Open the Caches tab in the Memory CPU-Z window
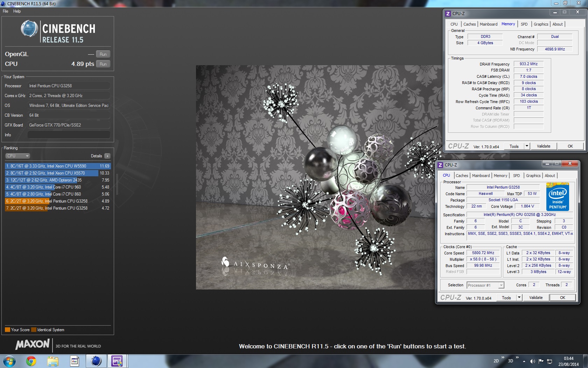The image size is (588, 368). [x=469, y=25]
